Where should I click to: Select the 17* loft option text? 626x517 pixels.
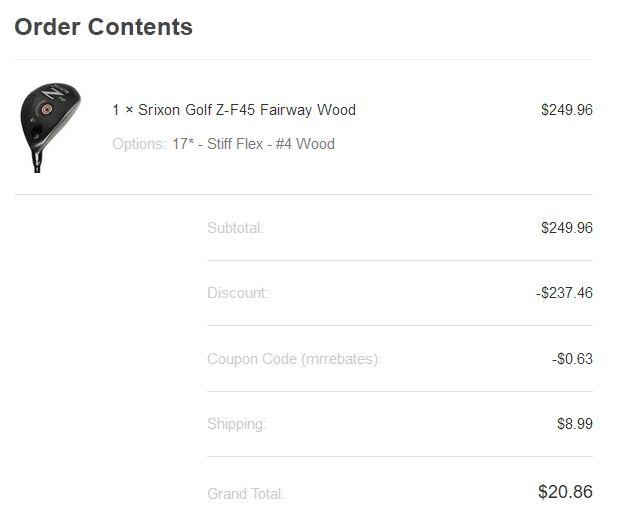coord(184,144)
